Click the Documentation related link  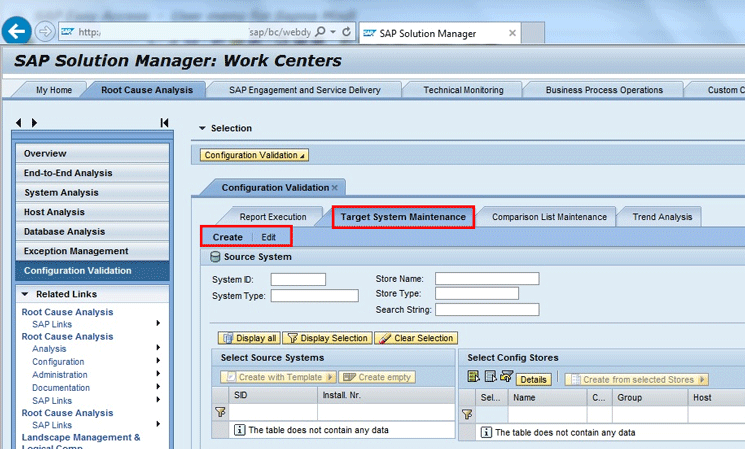tap(61, 388)
